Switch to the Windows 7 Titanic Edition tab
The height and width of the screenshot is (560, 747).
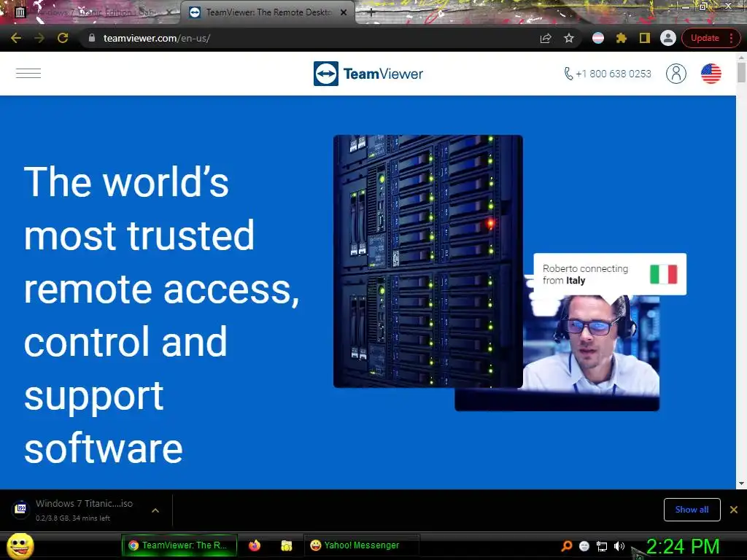click(93, 12)
